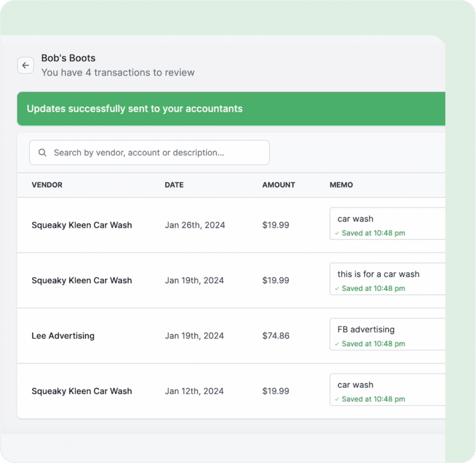The image size is (476, 463).
Task: Click saved checkmark under FB advertising memo
Action: click(x=336, y=344)
